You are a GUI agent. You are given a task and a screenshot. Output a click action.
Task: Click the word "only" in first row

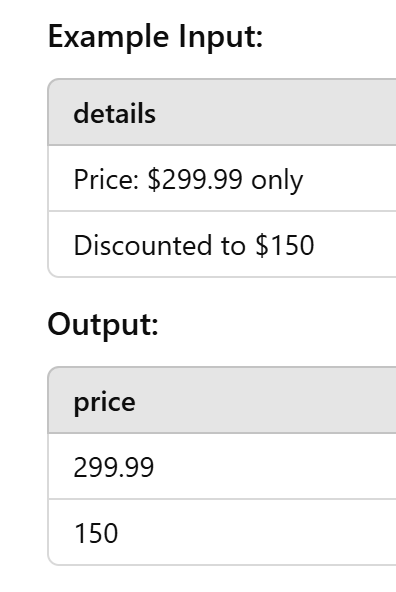(277, 180)
